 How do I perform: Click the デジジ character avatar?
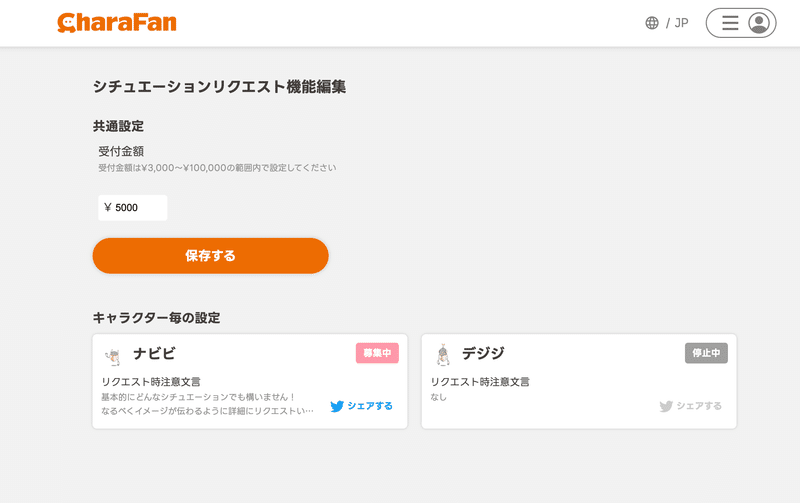click(443, 355)
